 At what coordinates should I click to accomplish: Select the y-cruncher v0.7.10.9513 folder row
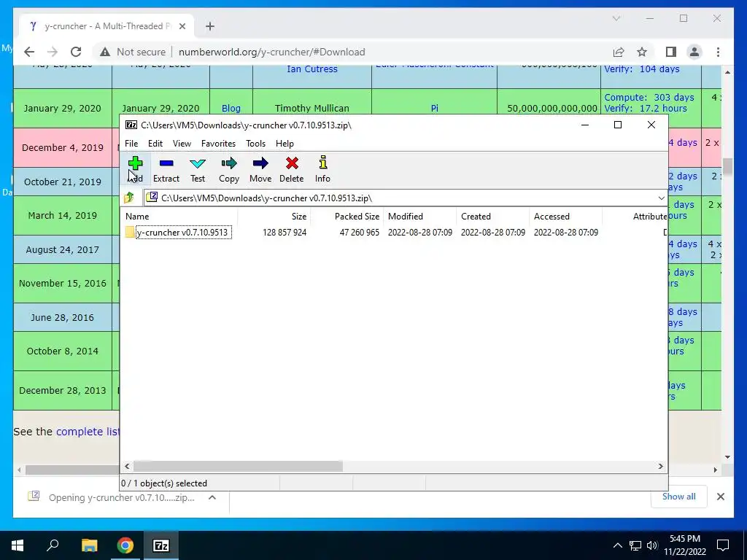(x=393, y=233)
